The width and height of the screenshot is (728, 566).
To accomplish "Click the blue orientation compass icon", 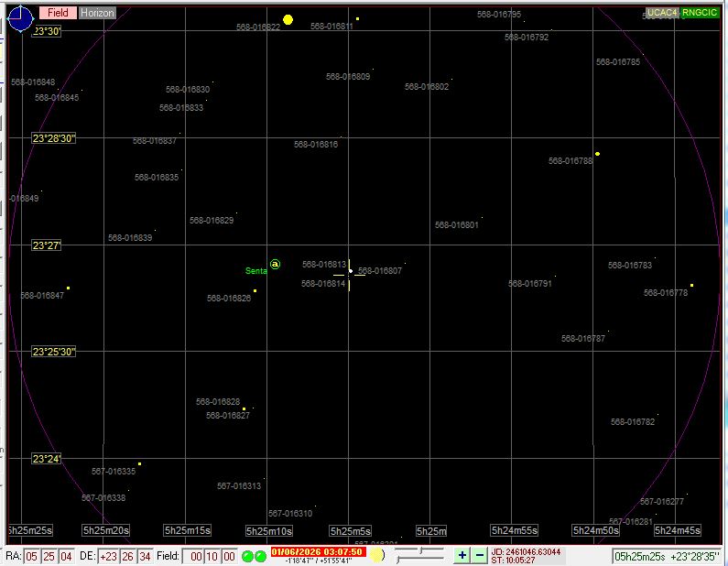I will click(20, 19).
